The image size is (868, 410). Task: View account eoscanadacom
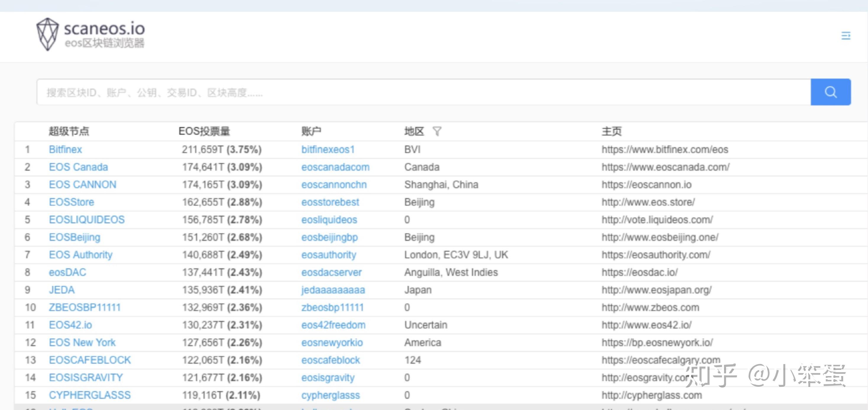[x=335, y=167]
